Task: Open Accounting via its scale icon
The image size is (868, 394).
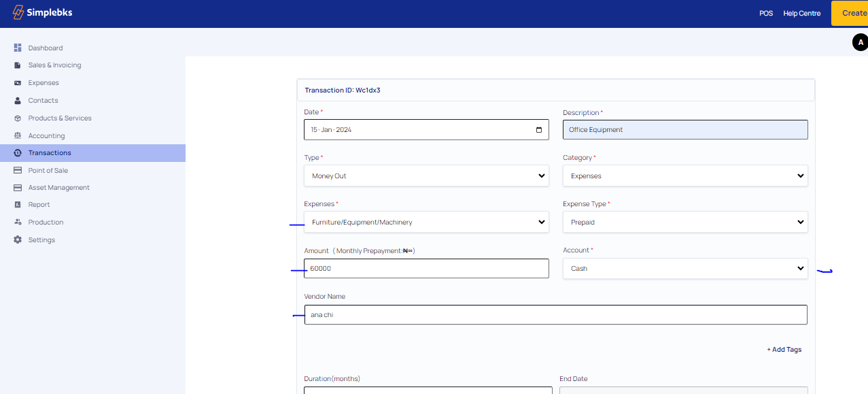Action: pos(18,136)
